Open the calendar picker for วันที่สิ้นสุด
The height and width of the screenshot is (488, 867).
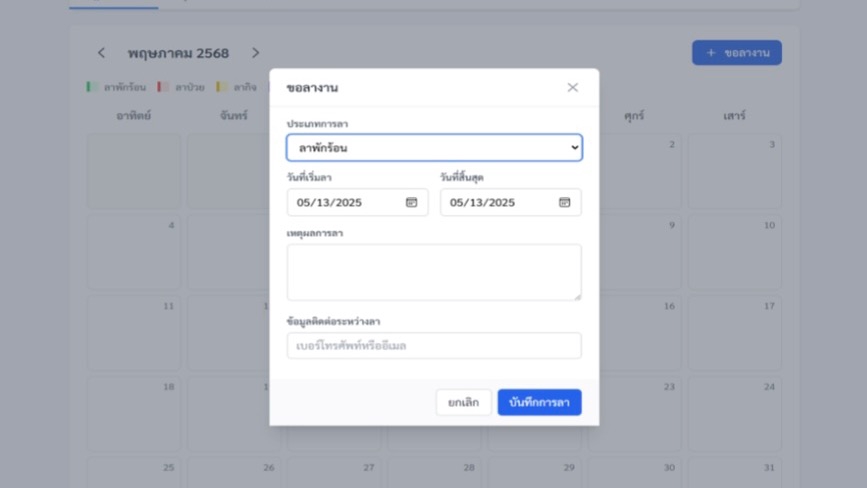[x=564, y=202]
